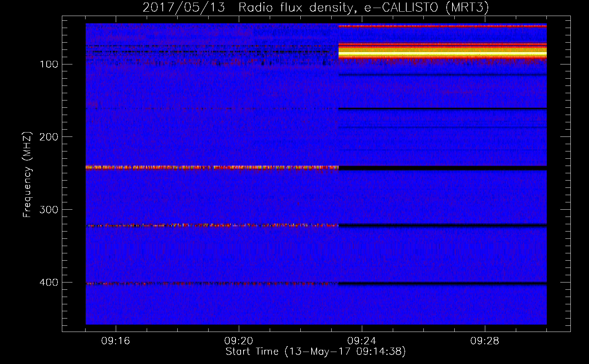Click the thin red line at the top right of spectrogram
Image resolution: width=589 pixels, height=364 pixels.
tap(443, 26)
